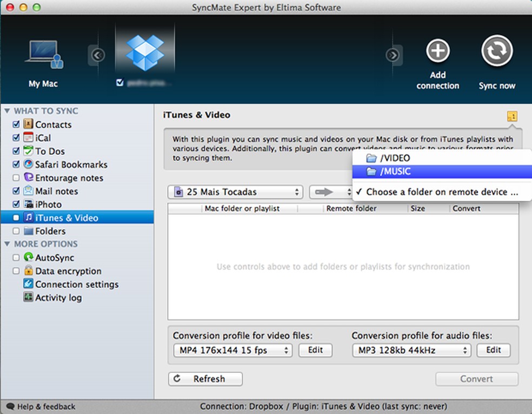Open Connection settings in the sidebar
This screenshot has width=532, height=414.
[77, 284]
